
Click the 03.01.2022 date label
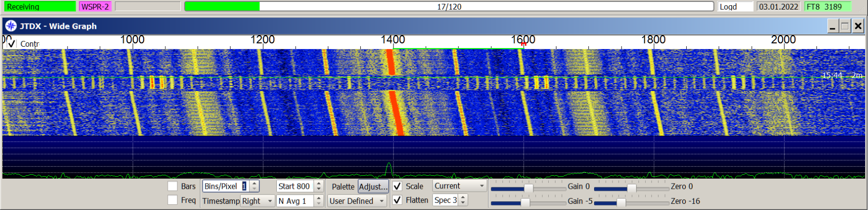tap(778, 6)
